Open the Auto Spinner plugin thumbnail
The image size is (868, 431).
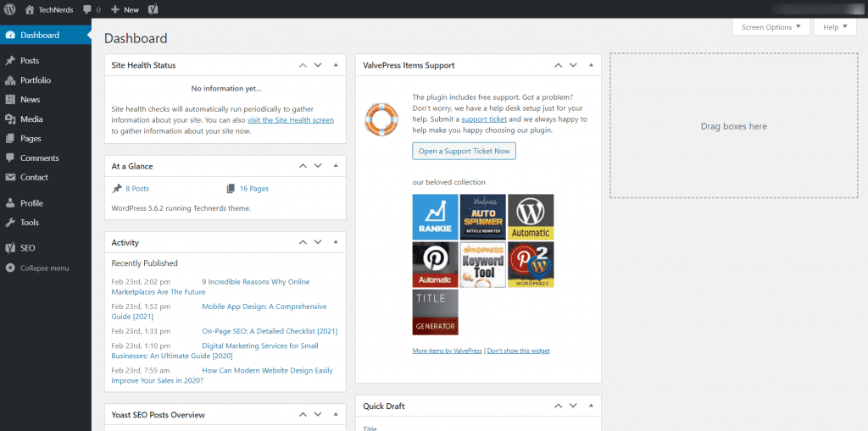482,217
